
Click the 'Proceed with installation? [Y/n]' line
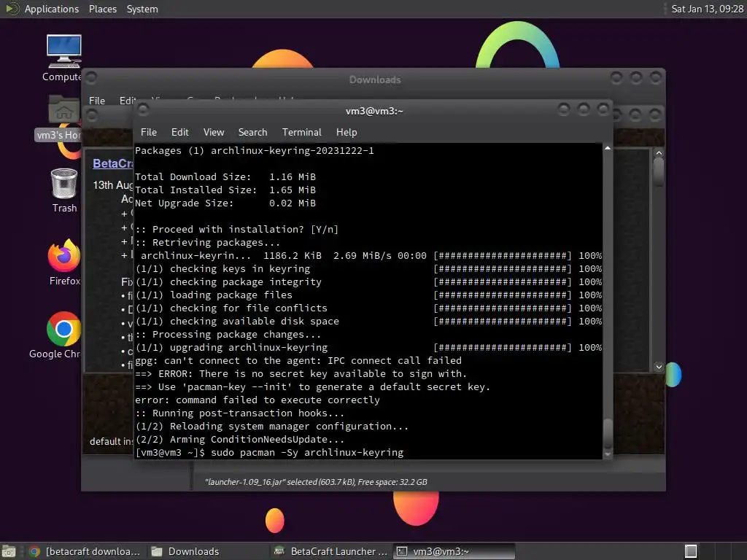(237, 229)
